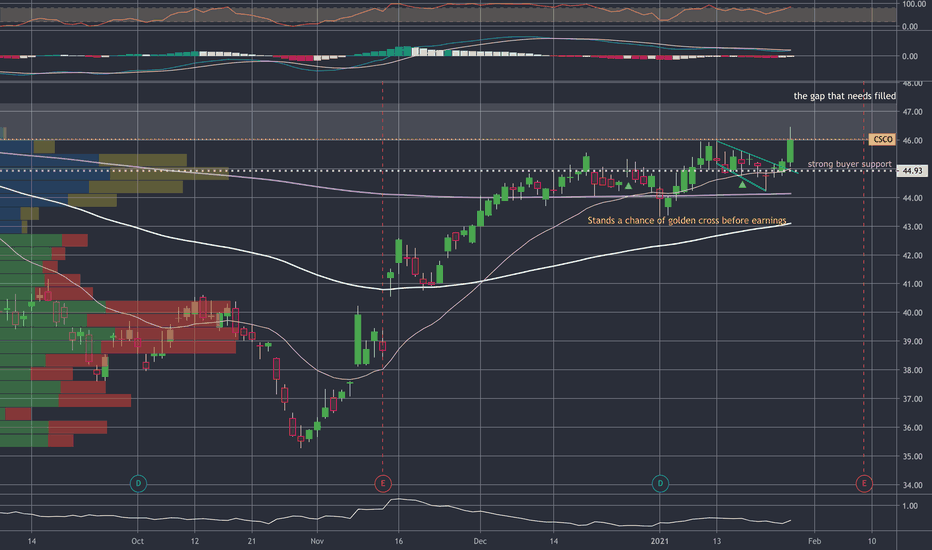Click the Nov label on time axis
This screenshot has height=550, width=932.
click(x=317, y=541)
